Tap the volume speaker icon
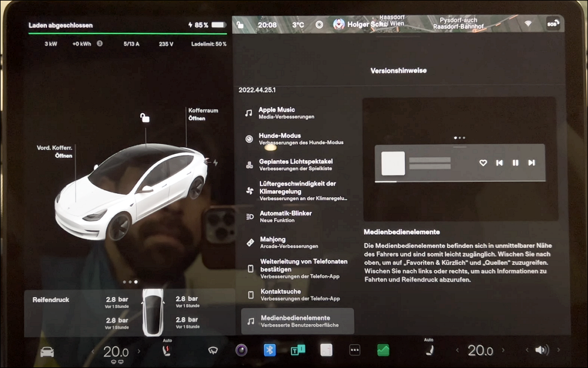Image resolution: width=588 pixels, height=368 pixels. pyautogui.click(x=542, y=350)
